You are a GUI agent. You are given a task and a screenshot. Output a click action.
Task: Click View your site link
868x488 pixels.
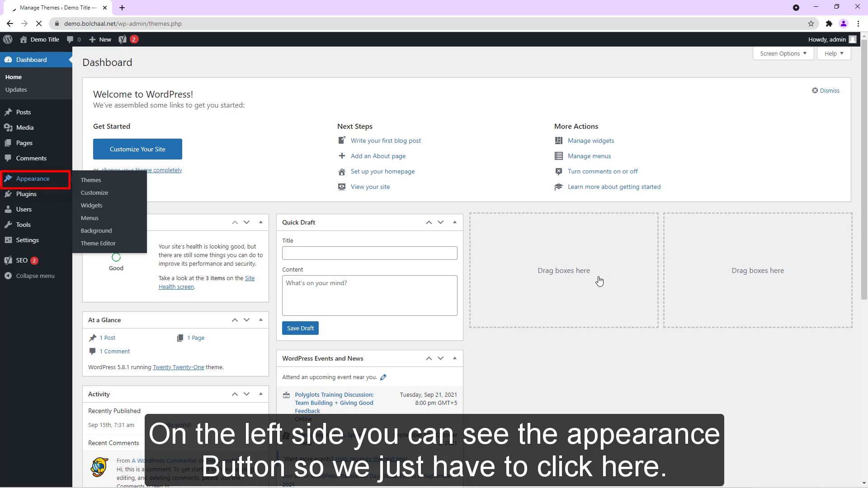pos(370,187)
